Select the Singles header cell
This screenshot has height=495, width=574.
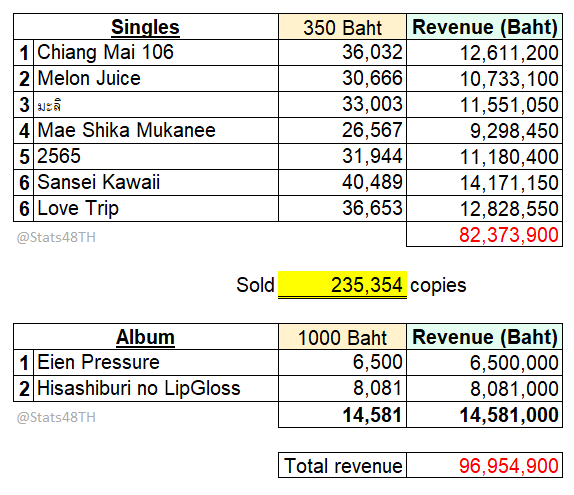[x=146, y=27]
